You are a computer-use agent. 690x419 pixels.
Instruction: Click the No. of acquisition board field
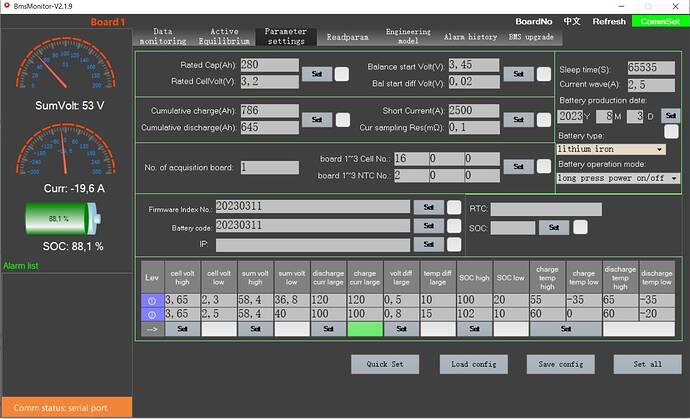[270, 167]
